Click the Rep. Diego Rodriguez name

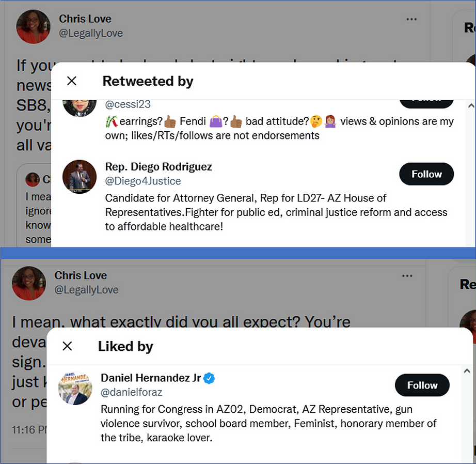158,167
